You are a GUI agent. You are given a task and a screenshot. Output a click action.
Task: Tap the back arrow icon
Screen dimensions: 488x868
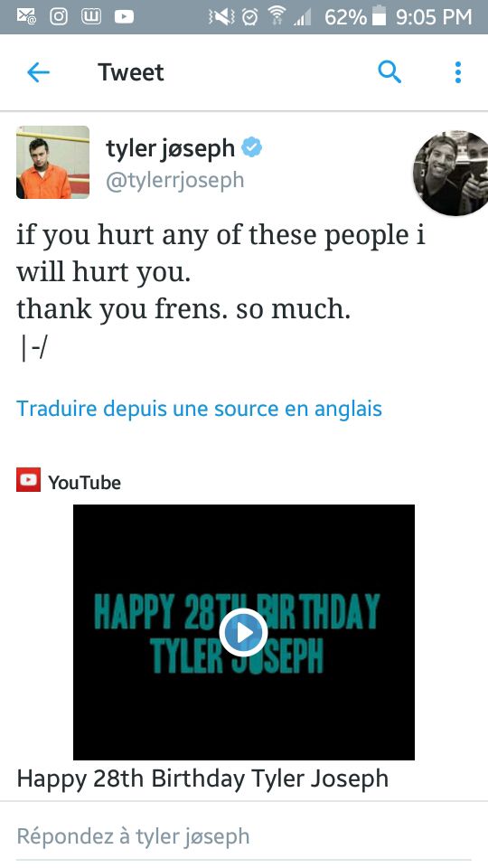point(38,72)
